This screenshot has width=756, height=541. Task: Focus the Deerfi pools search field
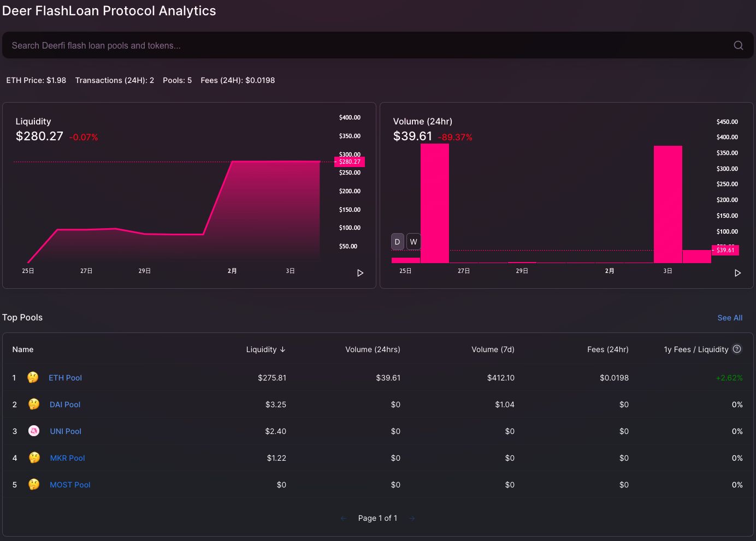click(x=377, y=45)
